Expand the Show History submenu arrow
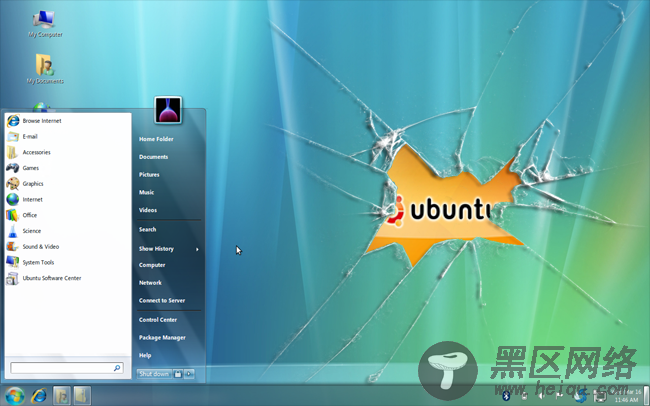 197,249
